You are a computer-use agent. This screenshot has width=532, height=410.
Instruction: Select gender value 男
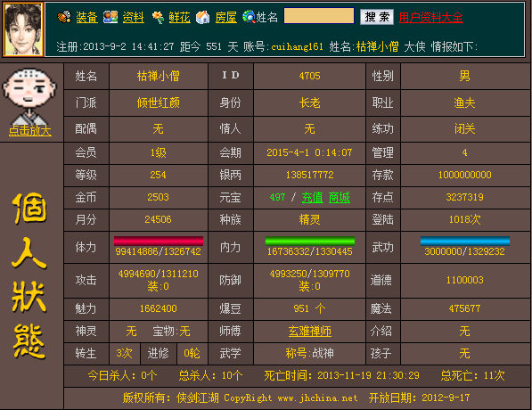click(x=465, y=76)
